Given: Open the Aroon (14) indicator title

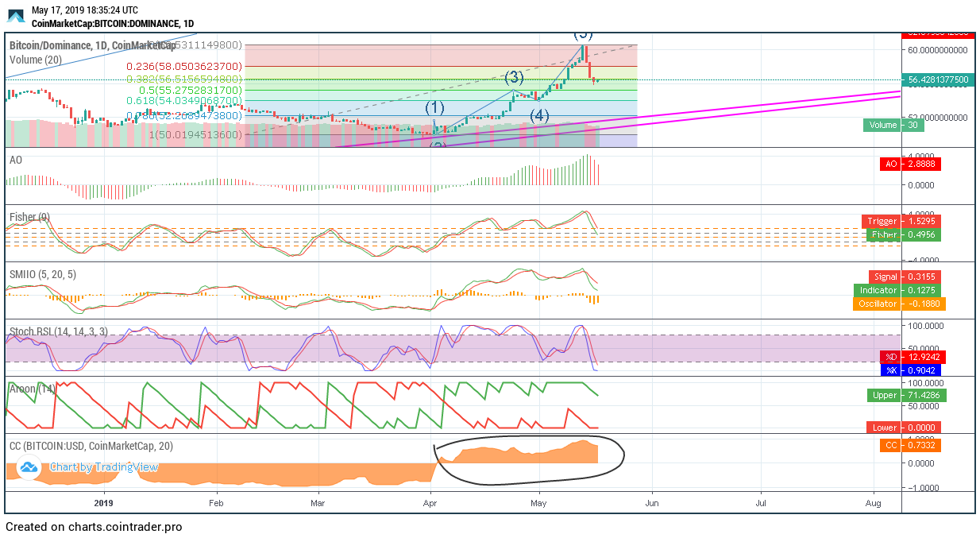Looking at the screenshot, I should tap(32, 389).
